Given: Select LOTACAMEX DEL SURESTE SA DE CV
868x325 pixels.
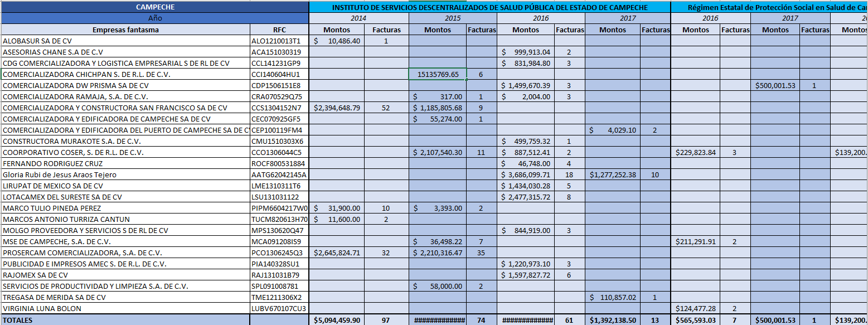Looking at the screenshot, I should (x=125, y=197).
